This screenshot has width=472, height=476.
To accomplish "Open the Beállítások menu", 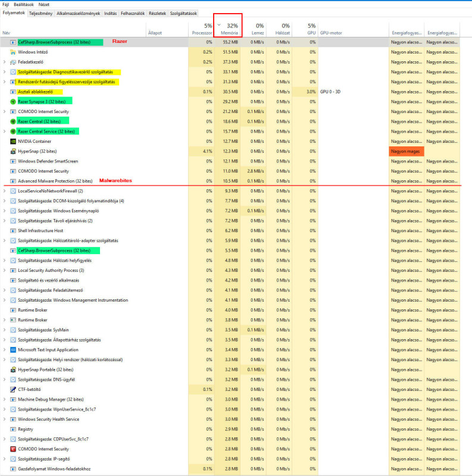I will [24, 5].
